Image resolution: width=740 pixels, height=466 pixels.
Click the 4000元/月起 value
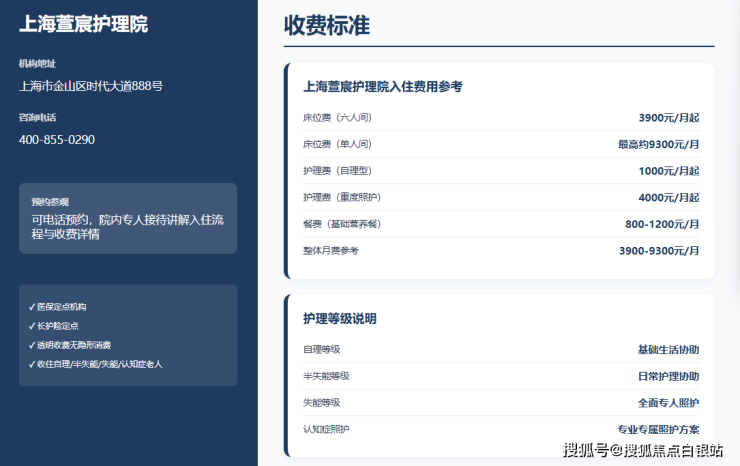pos(669,197)
